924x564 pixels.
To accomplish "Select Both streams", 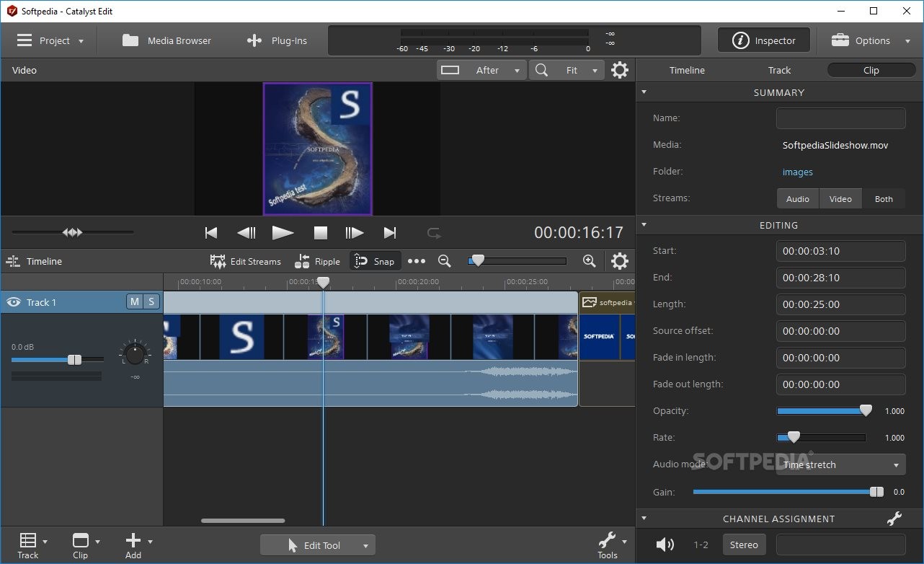I will coord(884,199).
